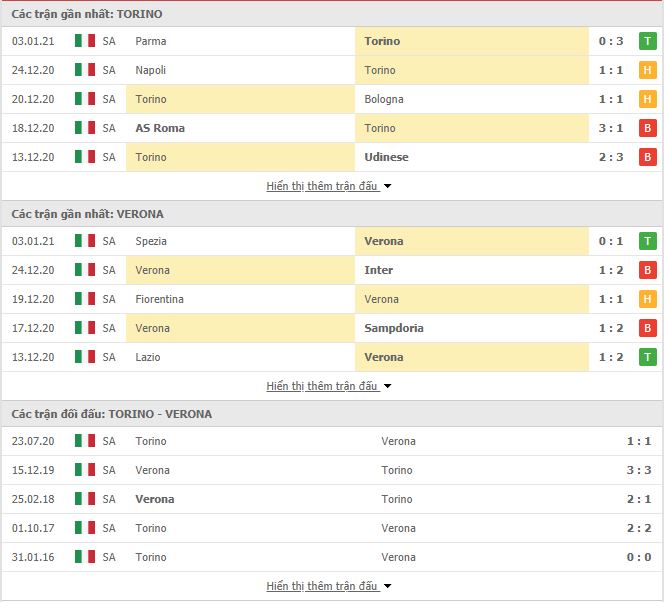Select the 15.12.19 Verona vs Torino 3:3 row

332,470
